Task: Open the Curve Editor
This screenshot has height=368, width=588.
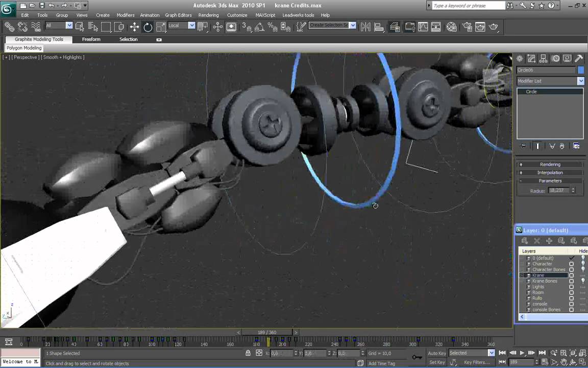Action: tap(423, 27)
